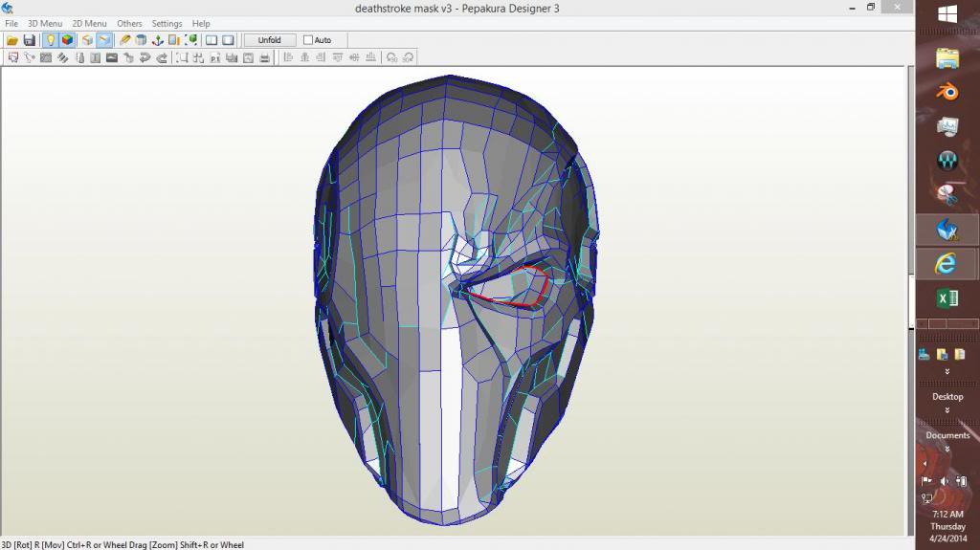
Task: Click the volume speaker tray icon
Action: (x=944, y=480)
